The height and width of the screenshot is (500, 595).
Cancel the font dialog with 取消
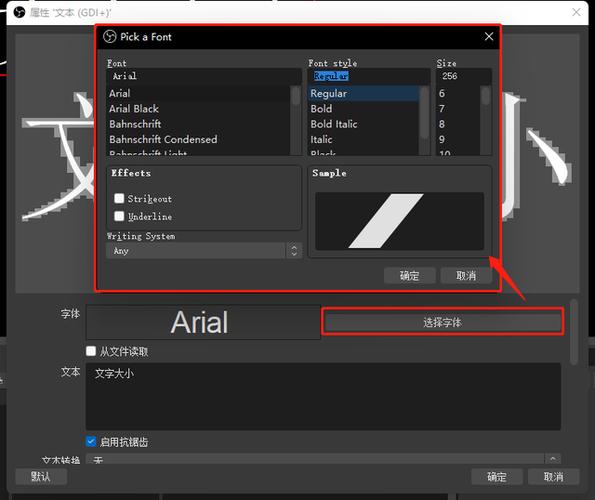pos(466,275)
